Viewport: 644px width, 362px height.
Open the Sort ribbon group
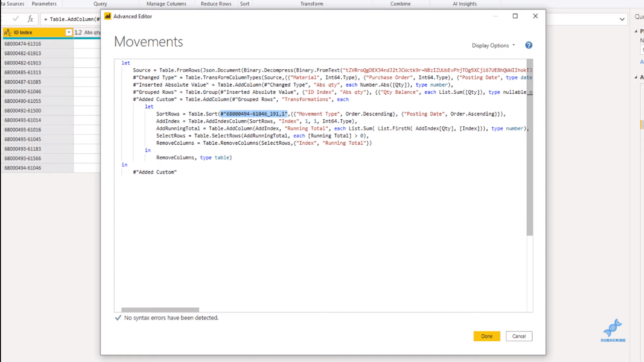245,4
